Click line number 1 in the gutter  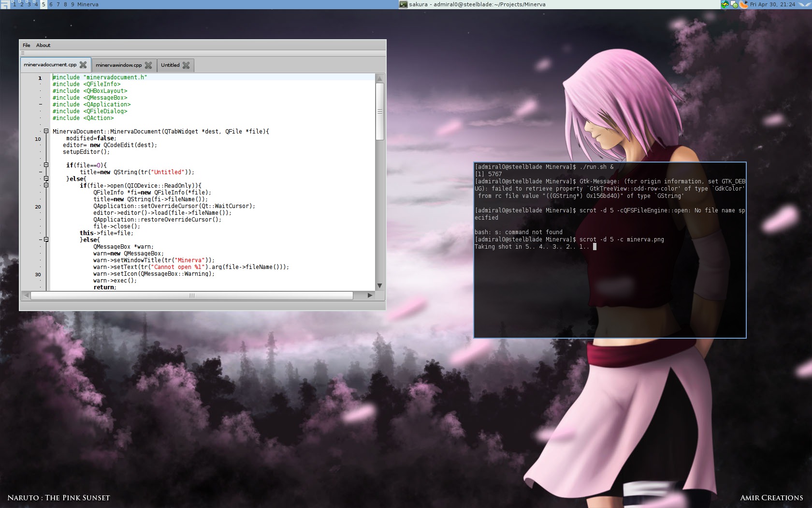click(x=40, y=78)
